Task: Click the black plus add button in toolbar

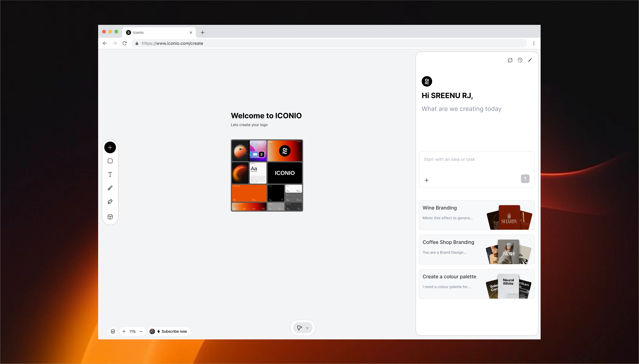Action: point(110,148)
